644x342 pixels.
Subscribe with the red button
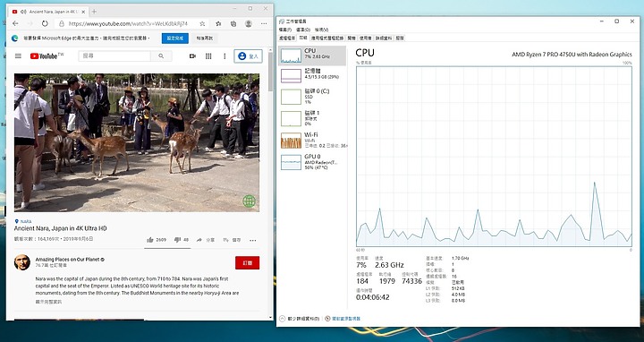click(247, 262)
